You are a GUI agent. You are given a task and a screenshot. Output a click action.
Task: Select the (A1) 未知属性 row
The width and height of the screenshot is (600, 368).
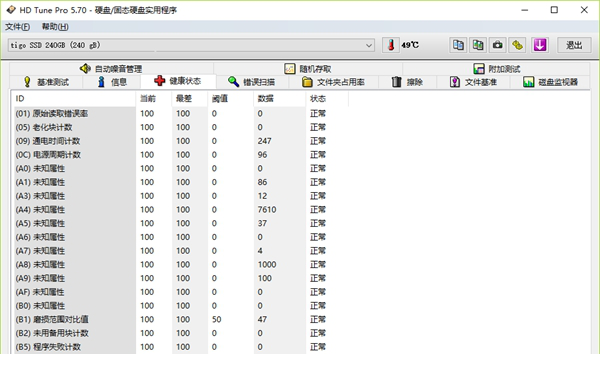[x=180, y=182]
